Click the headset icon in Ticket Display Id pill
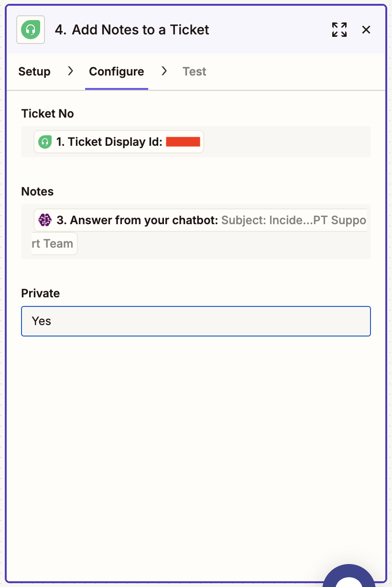The image size is (392, 587). [45, 142]
